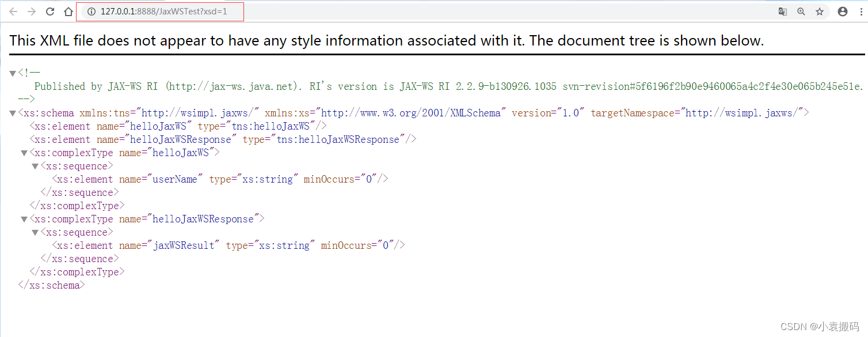Open the translate page icon
This screenshot has width=868, height=337.
tap(782, 12)
